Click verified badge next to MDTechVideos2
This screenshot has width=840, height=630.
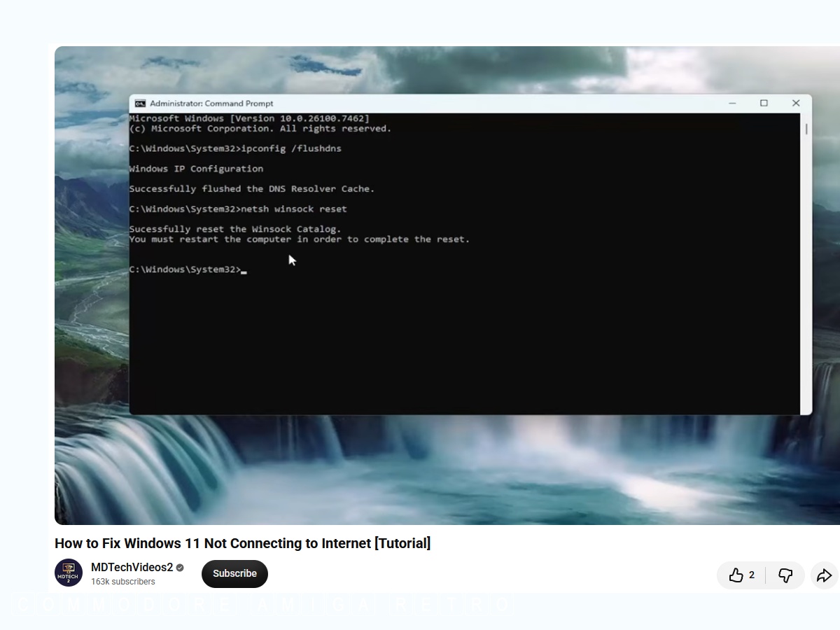[180, 568]
